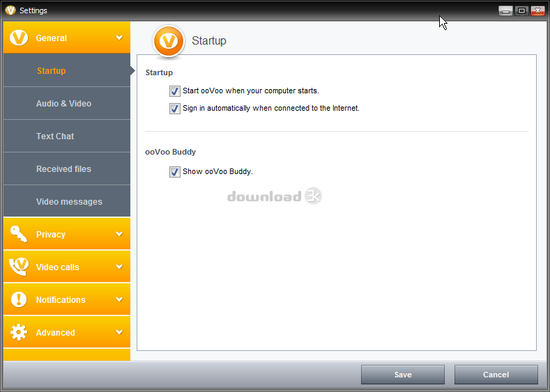
Task: Close the Settings window
Action: pyautogui.click(x=537, y=11)
